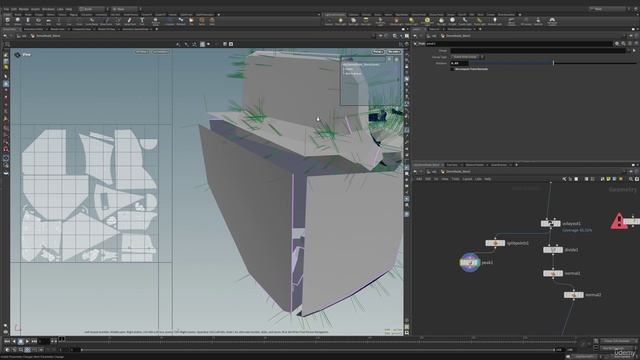Select the Platonic Solids shelf tool
The width and height of the screenshot is (640, 360).
click(x=156, y=21)
